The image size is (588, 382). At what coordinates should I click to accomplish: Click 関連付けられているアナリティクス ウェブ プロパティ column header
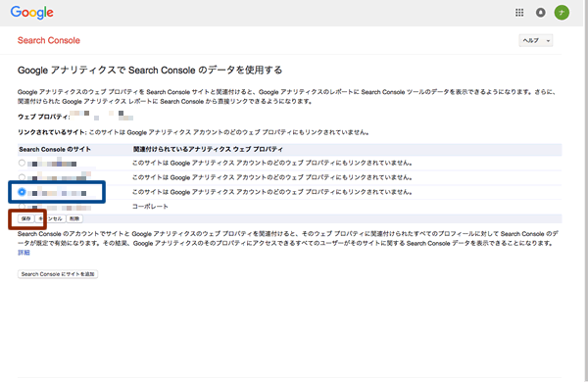coord(208,149)
